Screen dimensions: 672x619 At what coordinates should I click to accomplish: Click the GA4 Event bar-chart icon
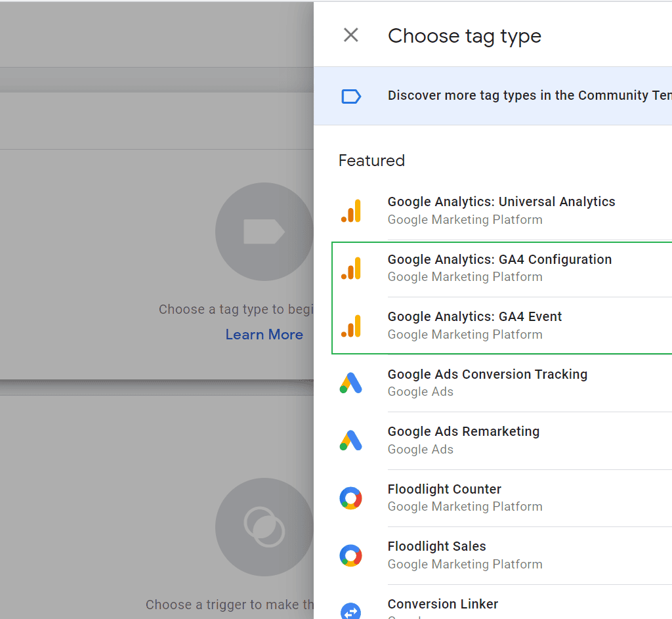point(351,326)
